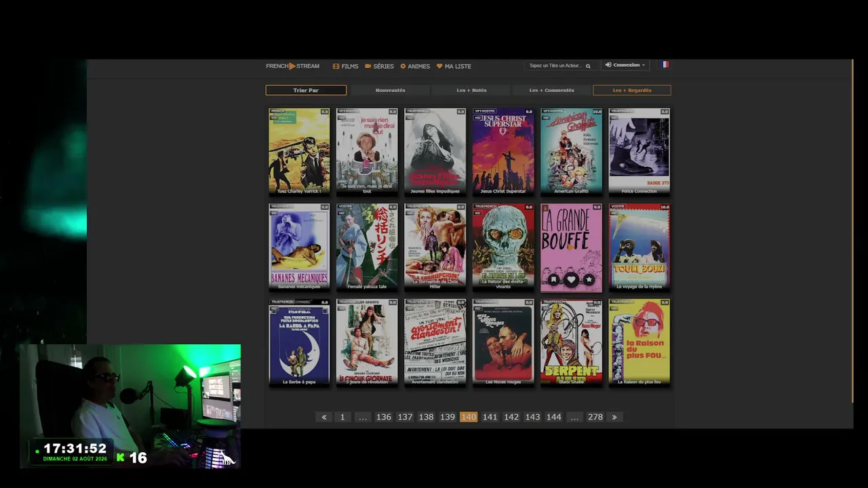The width and height of the screenshot is (868, 488).
Task: Open Le voyage de la Hyène poster
Action: 639,247
